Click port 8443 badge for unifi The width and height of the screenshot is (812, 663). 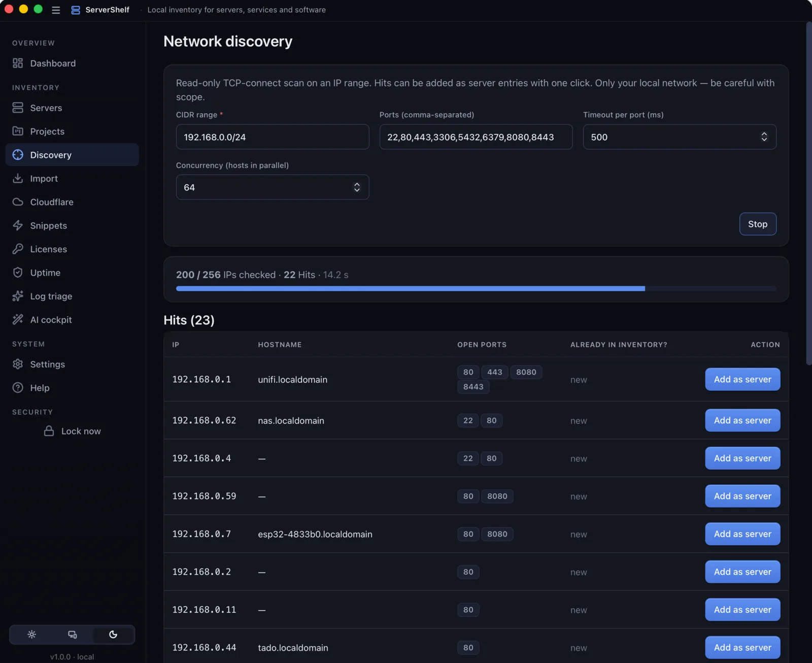[473, 387]
